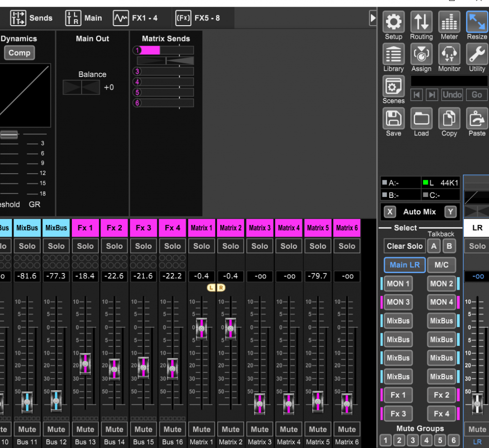Go to next scene arrow
This screenshot has height=448, width=489.
(x=432, y=95)
